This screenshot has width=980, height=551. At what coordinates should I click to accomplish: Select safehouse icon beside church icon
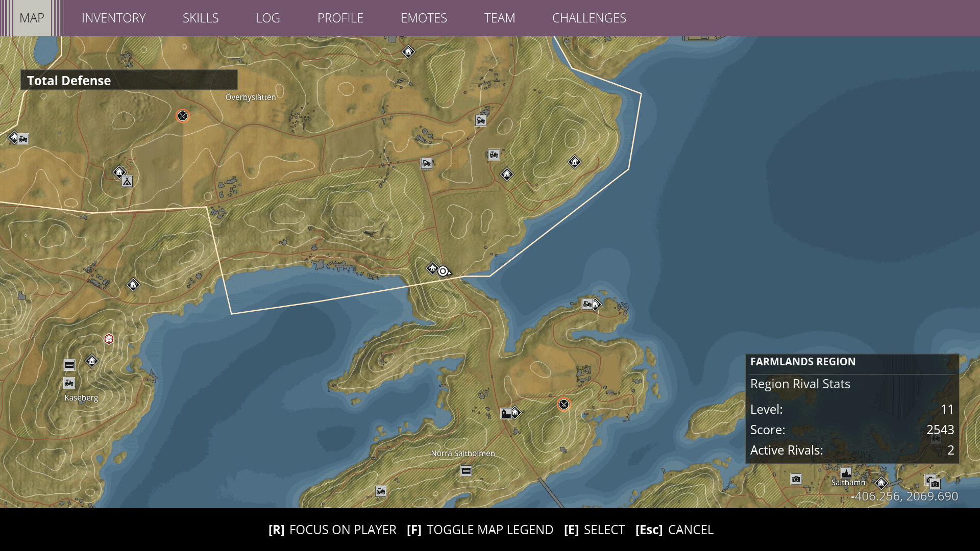[x=516, y=412]
